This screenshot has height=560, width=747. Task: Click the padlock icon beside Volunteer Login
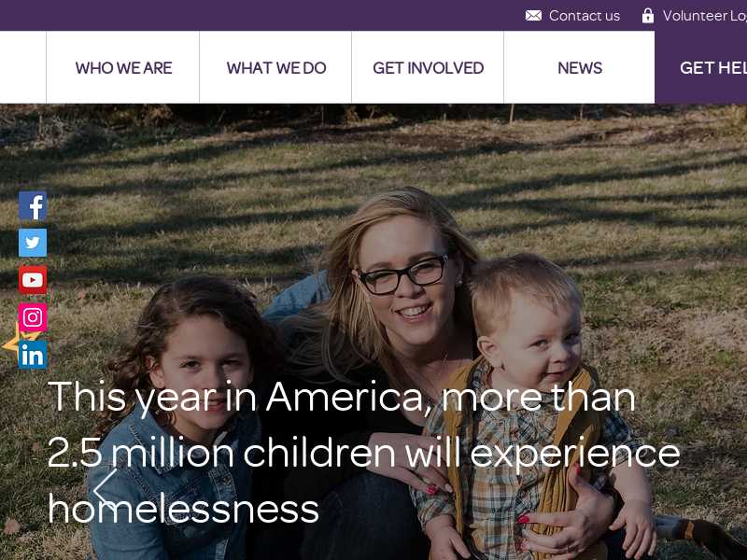point(647,15)
